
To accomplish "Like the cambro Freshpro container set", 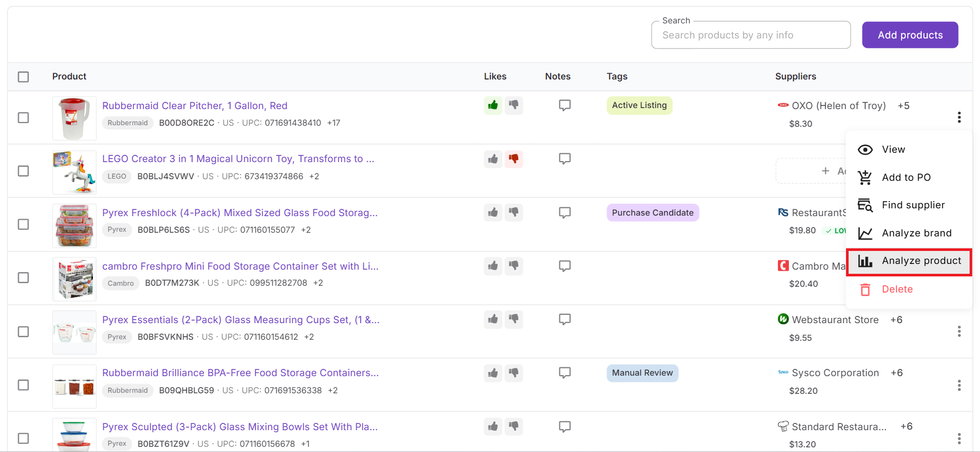I will tap(493, 266).
